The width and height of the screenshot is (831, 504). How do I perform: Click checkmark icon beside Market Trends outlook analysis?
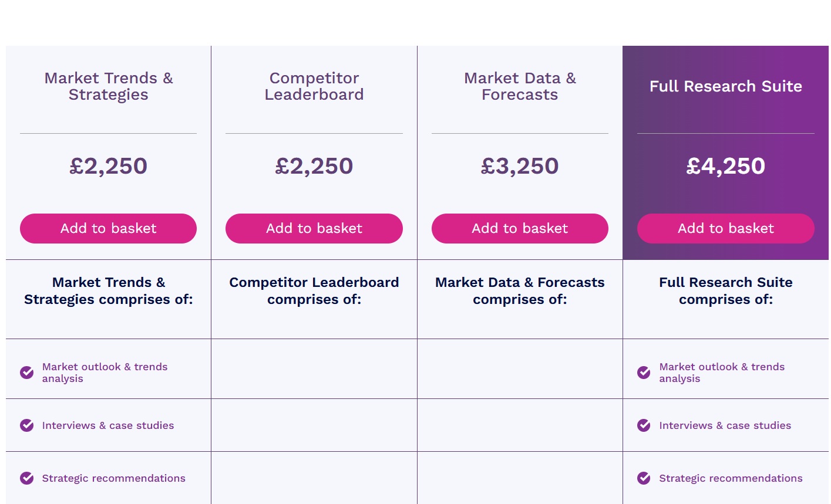pos(27,373)
